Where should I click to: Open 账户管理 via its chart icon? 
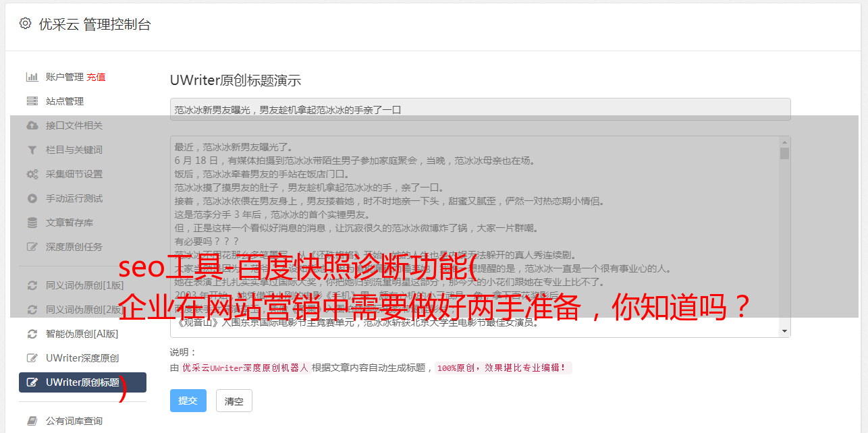click(x=32, y=77)
